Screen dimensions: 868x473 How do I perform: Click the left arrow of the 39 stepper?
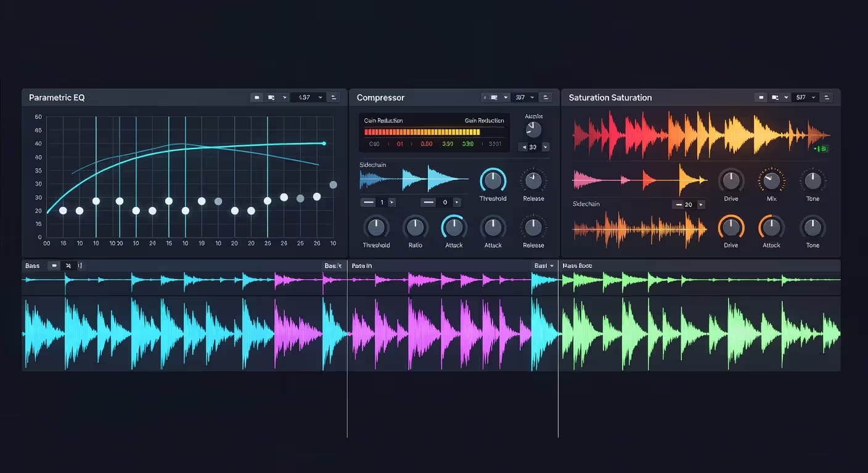pos(523,147)
